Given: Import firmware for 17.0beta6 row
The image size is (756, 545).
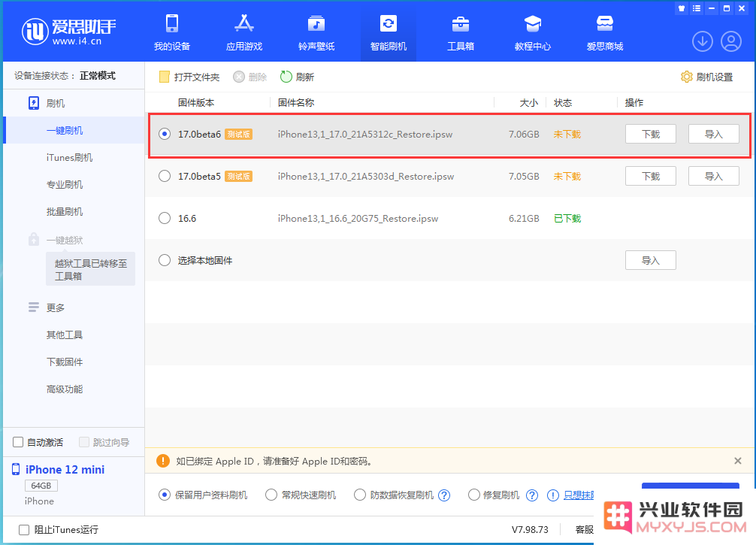Looking at the screenshot, I should click(714, 134).
